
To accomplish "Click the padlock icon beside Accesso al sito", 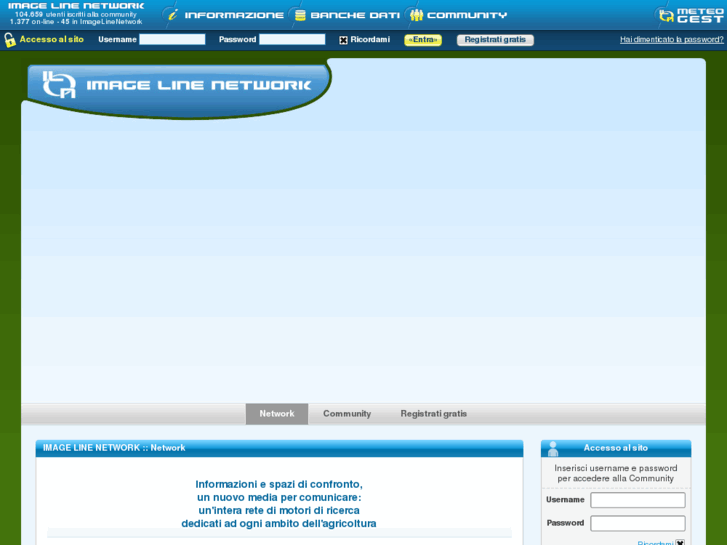I will click(10, 40).
